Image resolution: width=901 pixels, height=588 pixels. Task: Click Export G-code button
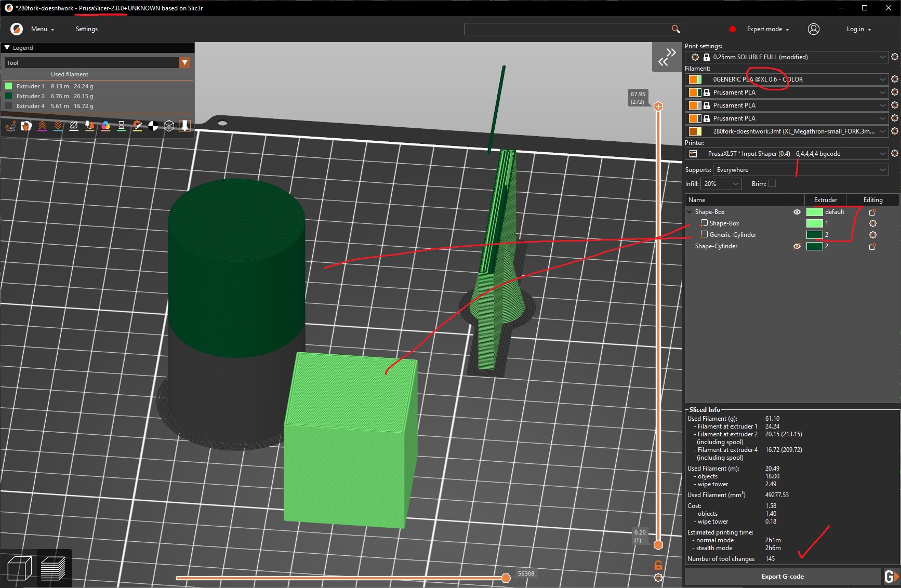783,577
